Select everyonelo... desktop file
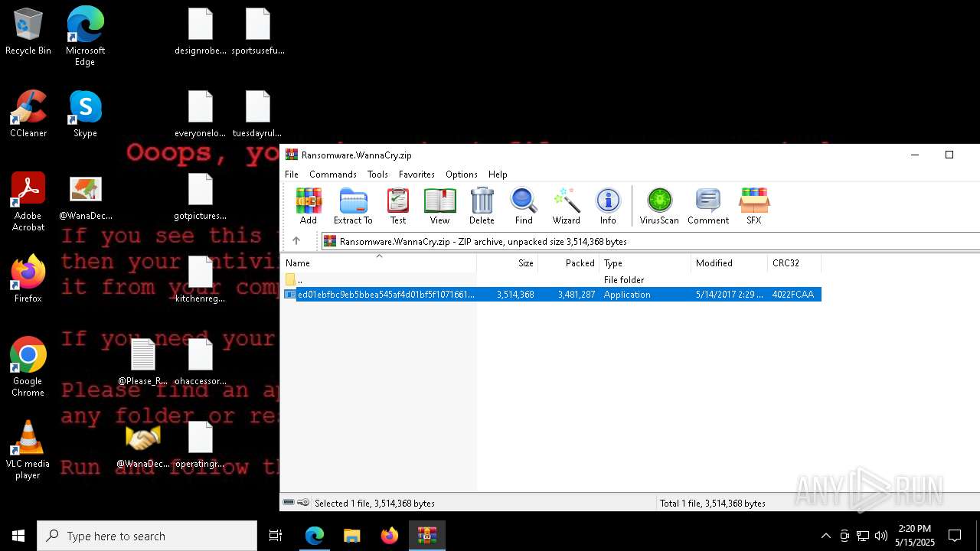The height and width of the screenshot is (551, 980). pyautogui.click(x=201, y=115)
